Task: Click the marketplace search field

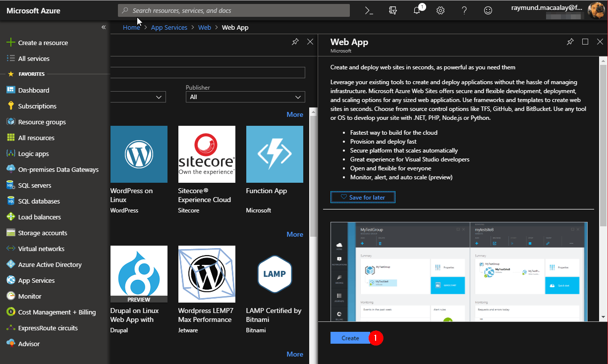Action: 207,72
